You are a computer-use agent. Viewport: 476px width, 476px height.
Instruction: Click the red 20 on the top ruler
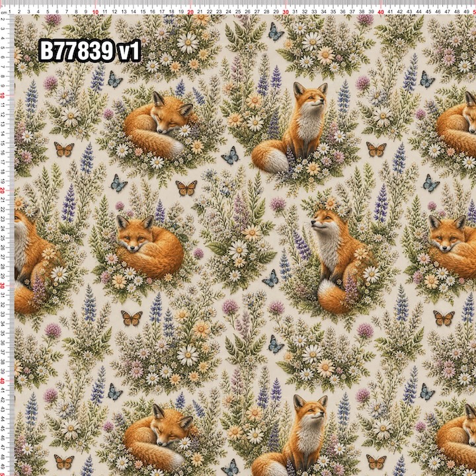point(190,12)
